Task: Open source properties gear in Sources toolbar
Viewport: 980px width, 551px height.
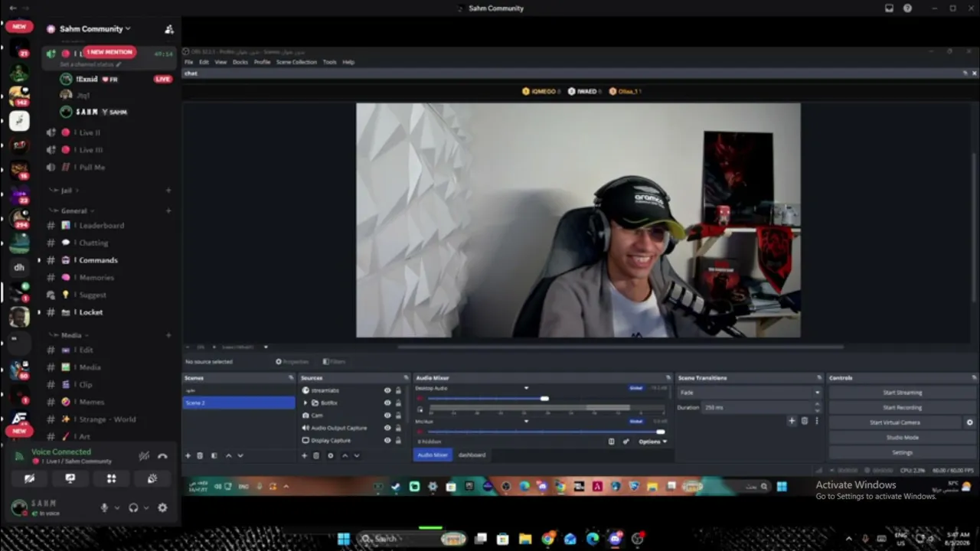Action: [x=331, y=455]
